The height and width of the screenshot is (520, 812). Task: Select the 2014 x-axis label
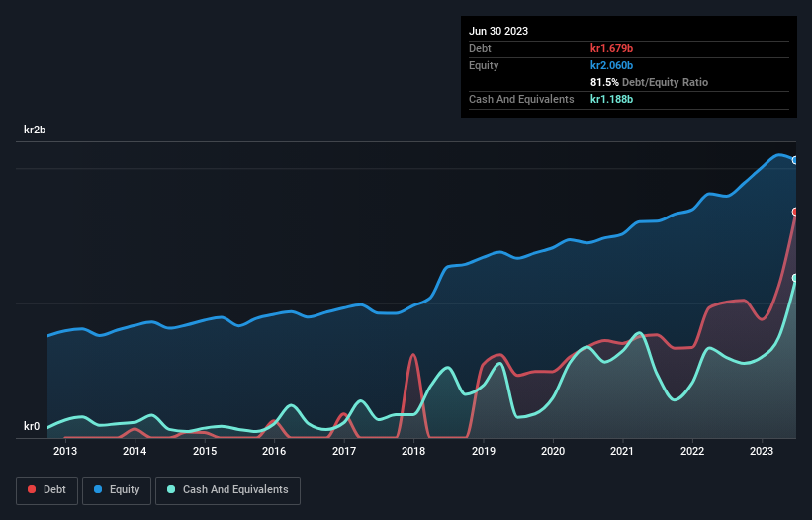click(135, 451)
